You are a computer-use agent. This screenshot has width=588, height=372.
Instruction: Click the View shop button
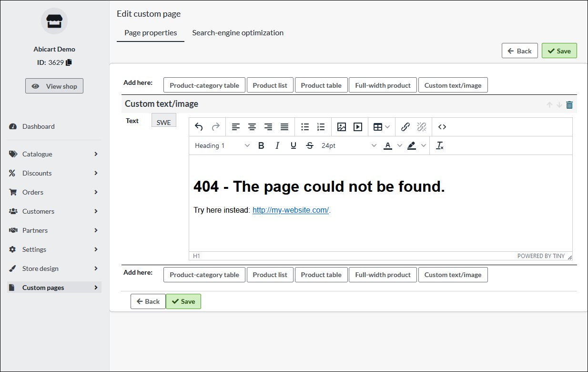[54, 86]
